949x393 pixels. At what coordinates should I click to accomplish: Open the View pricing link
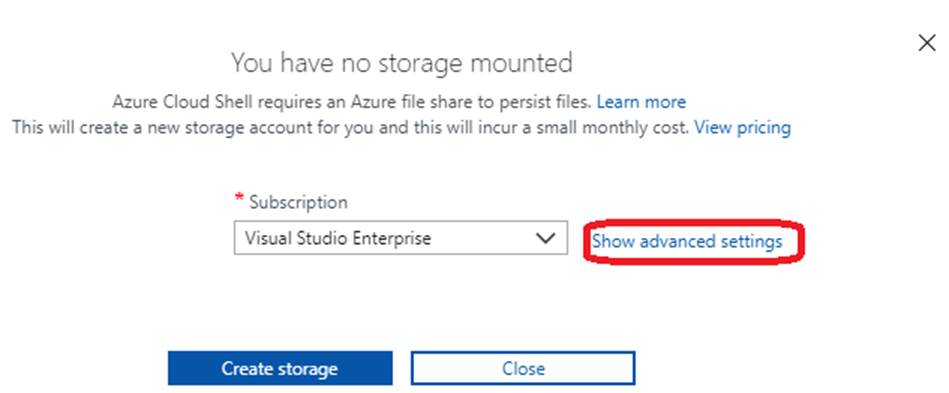(742, 128)
